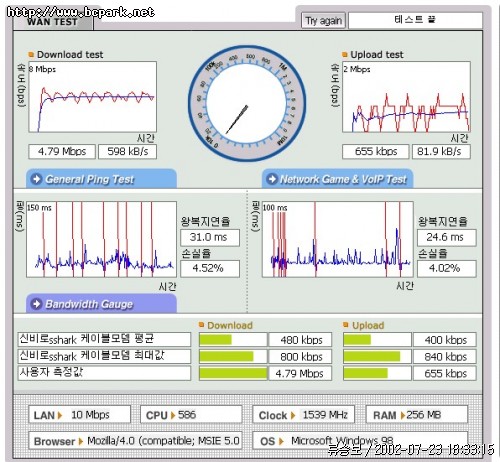Image resolution: width=500 pixels, height=462 pixels.
Task: Click the Try again button
Action: point(323,21)
